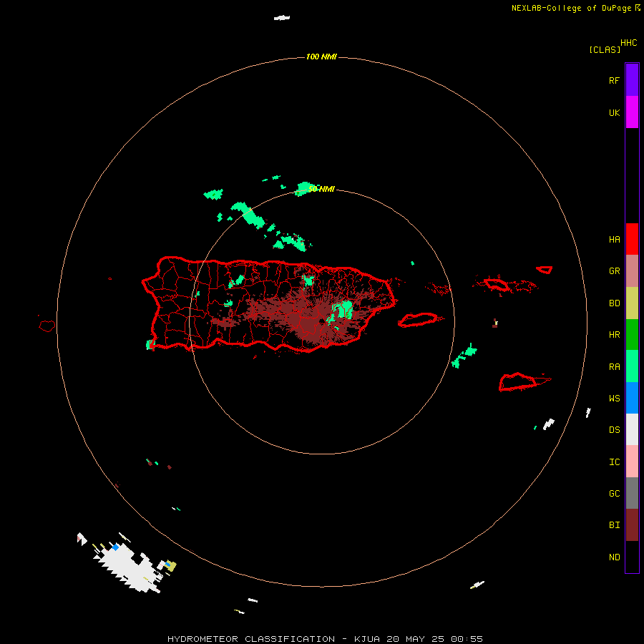Select the blue WS legend swatch

(632, 398)
